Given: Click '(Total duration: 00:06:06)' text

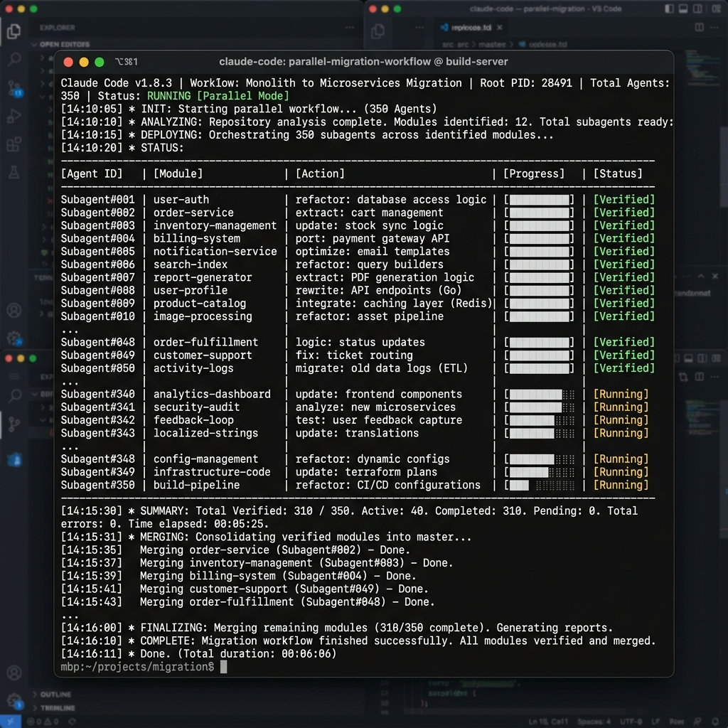Looking at the screenshot, I should (256, 654).
